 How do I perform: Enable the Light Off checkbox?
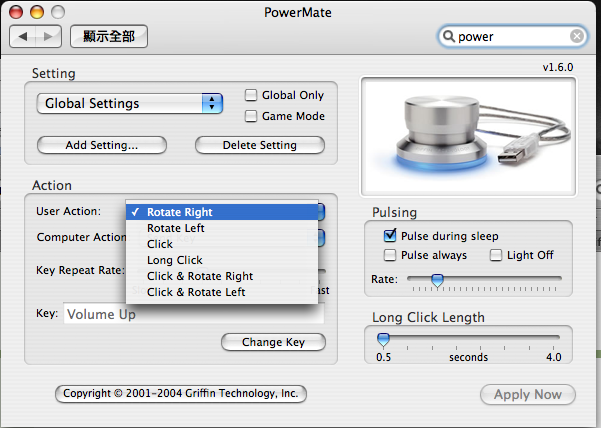[x=496, y=255]
